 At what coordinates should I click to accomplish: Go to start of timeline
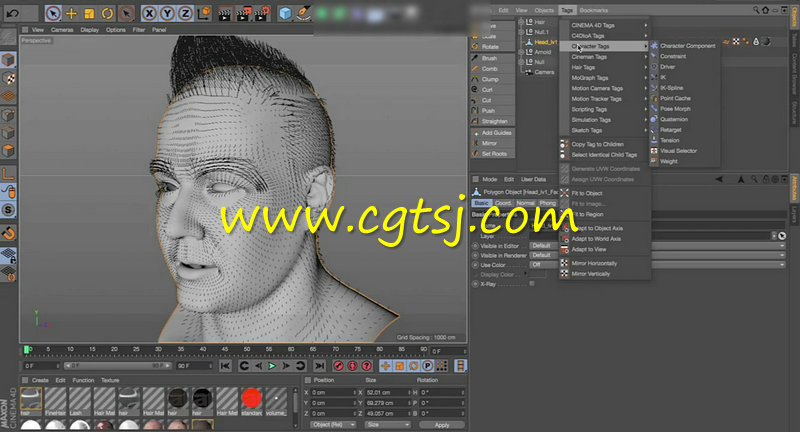225,366
